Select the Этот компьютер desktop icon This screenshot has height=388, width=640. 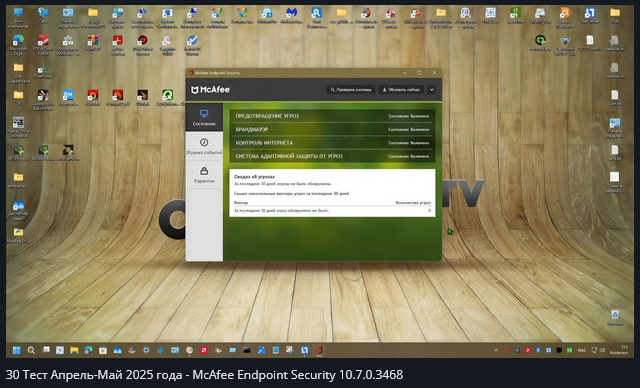click(x=18, y=18)
